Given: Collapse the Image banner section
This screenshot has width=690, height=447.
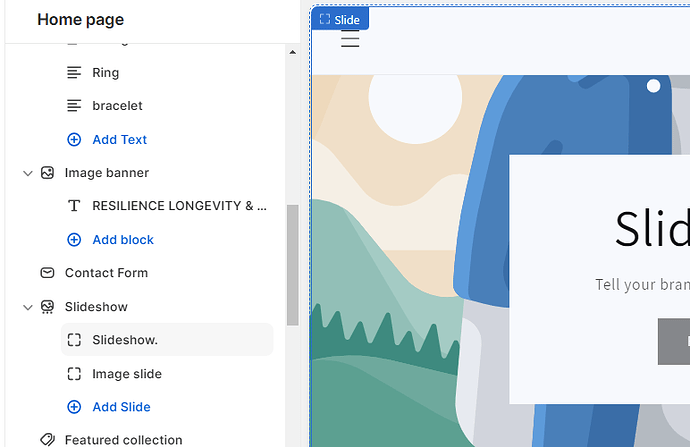Looking at the screenshot, I should (28, 173).
